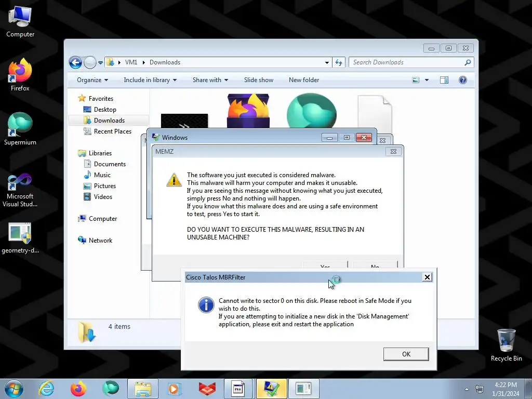532x399 pixels.
Task: Toggle the preview pane button
Action: [444, 80]
